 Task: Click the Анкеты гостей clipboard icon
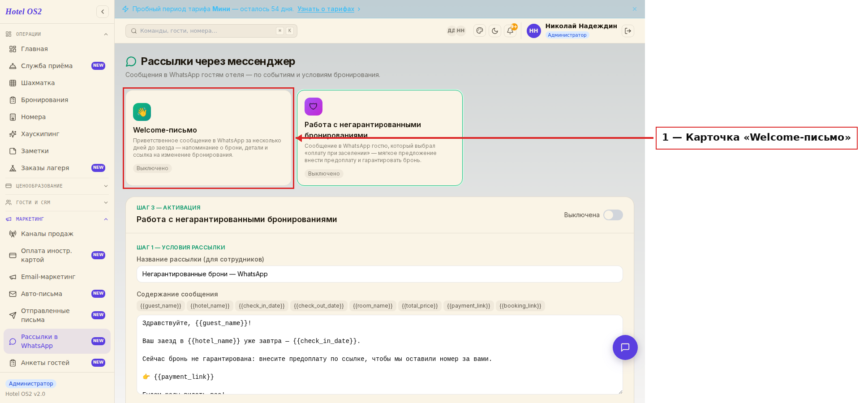point(13,363)
